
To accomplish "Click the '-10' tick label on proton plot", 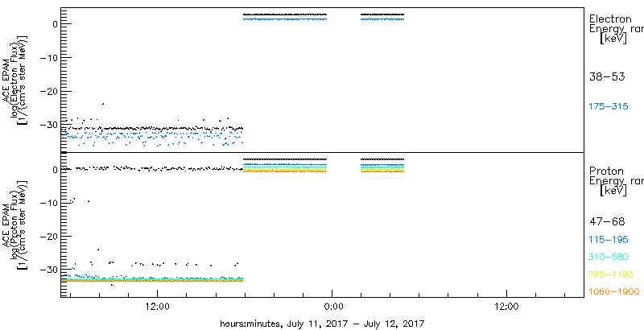I will click(49, 203).
